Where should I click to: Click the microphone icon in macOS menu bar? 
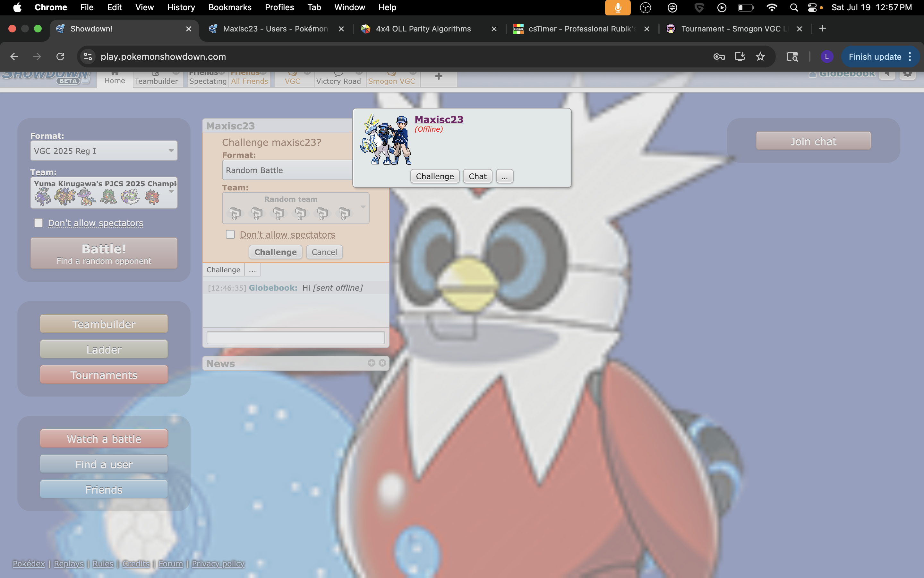[617, 8]
